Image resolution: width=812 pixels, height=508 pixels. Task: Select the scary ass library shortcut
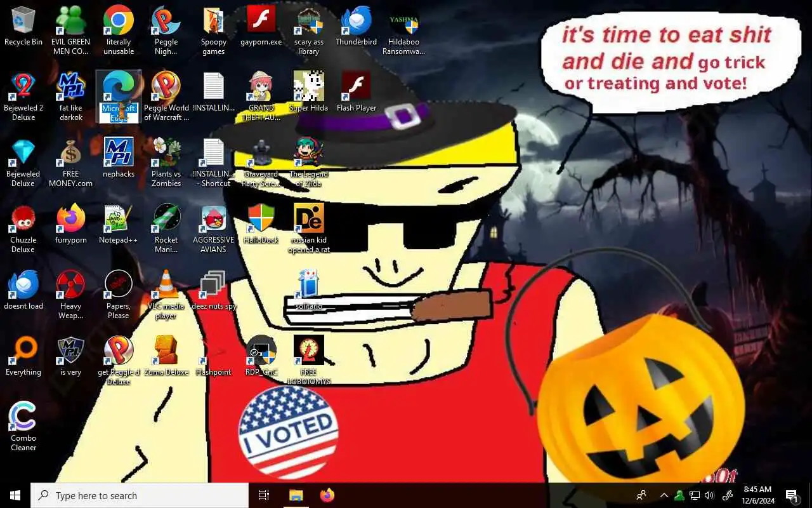pyautogui.click(x=309, y=30)
